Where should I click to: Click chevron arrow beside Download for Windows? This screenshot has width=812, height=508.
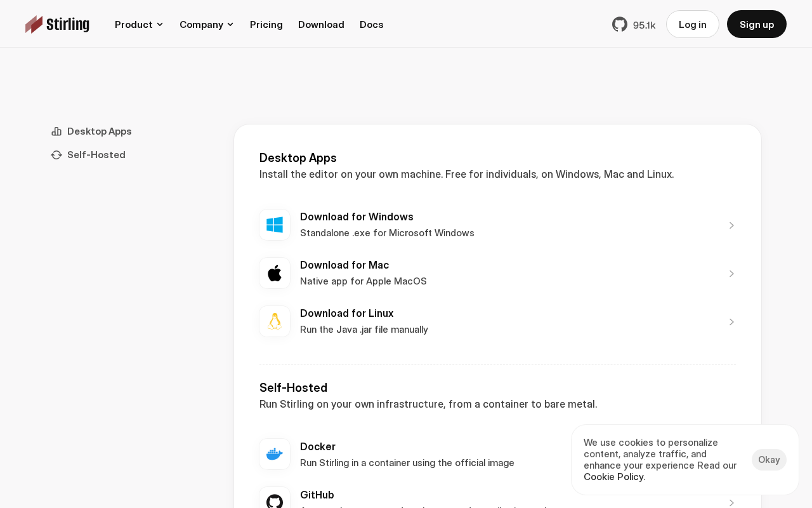point(731,225)
